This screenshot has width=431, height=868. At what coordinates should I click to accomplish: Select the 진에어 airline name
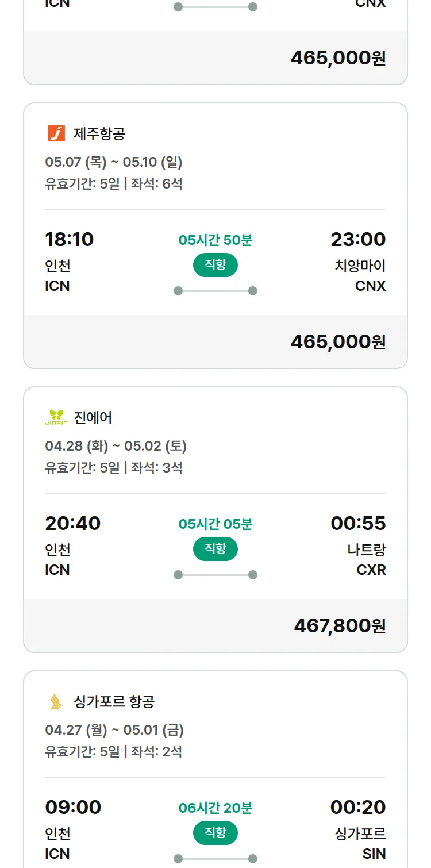93,418
